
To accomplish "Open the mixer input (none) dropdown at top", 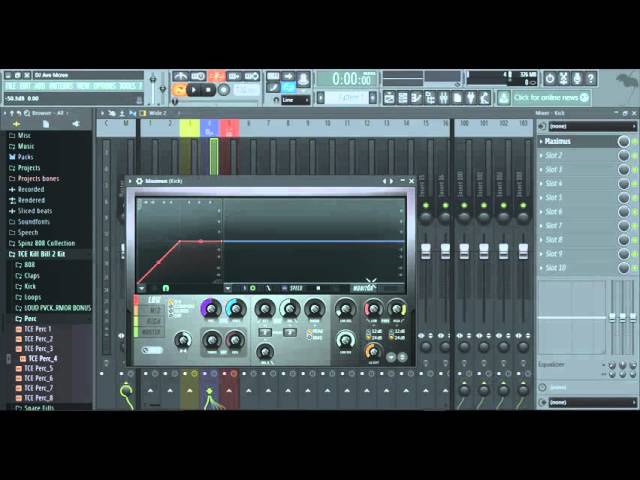I will [x=592, y=127].
